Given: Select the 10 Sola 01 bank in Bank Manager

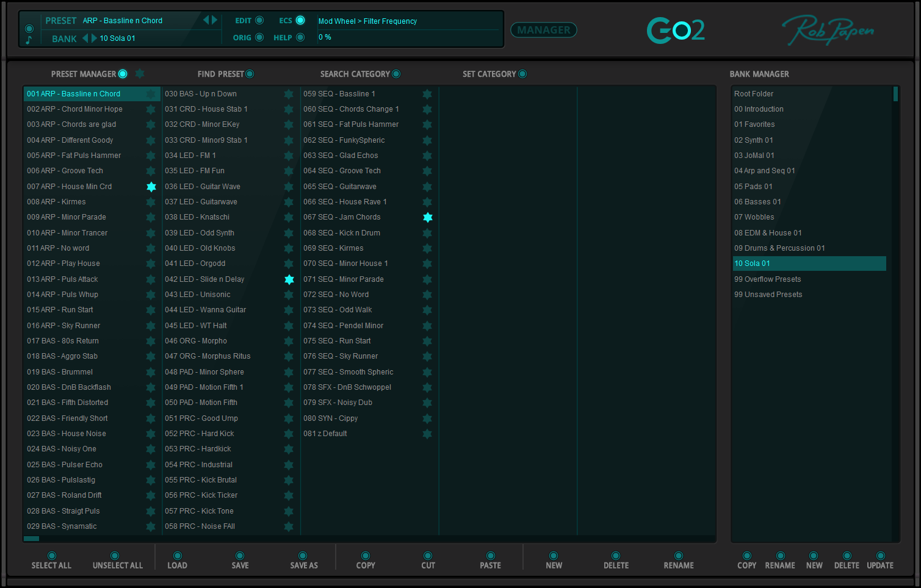Looking at the screenshot, I should 809,263.
